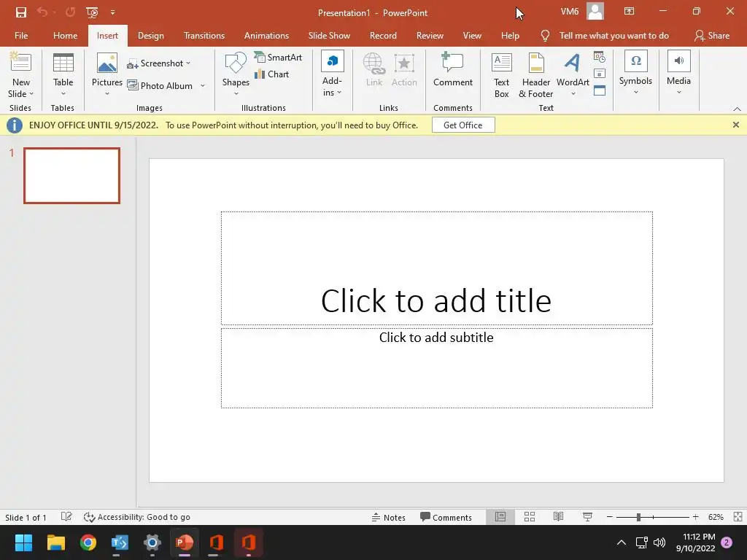Image resolution: width=747 pixels, height=560 pixels.
Task: Insert Slide Number icon in Text group
Action: point(600,74)
